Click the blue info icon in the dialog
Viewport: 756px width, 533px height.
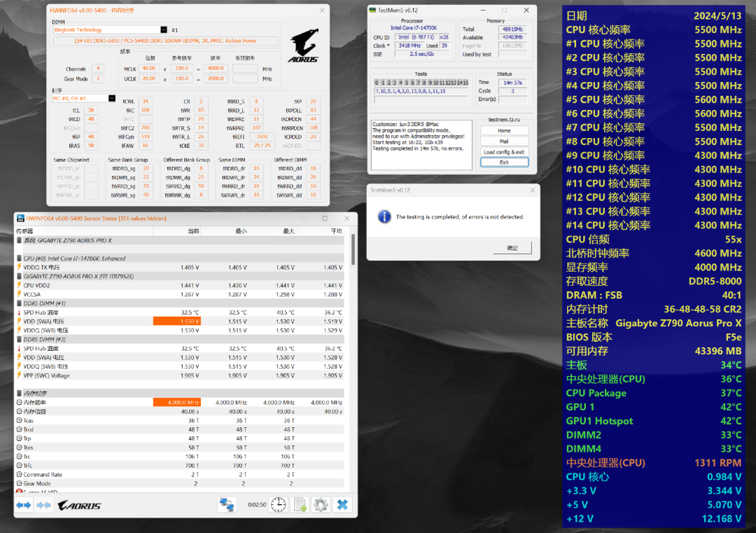(384, 216)
